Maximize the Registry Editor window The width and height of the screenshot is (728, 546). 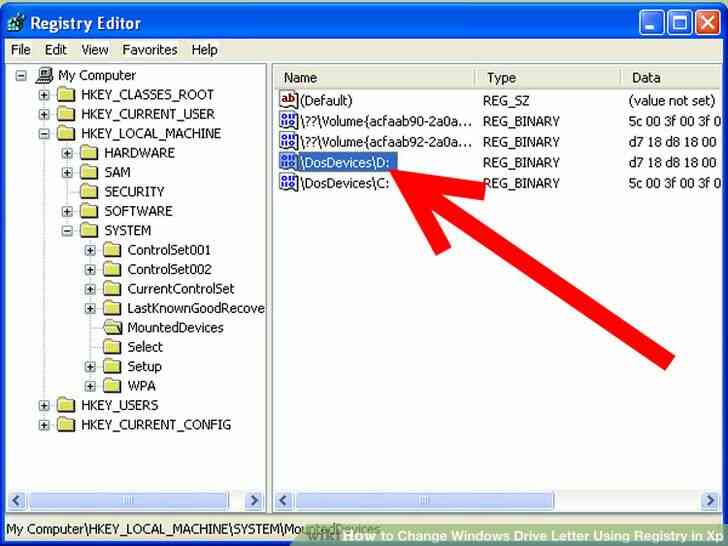680,23
